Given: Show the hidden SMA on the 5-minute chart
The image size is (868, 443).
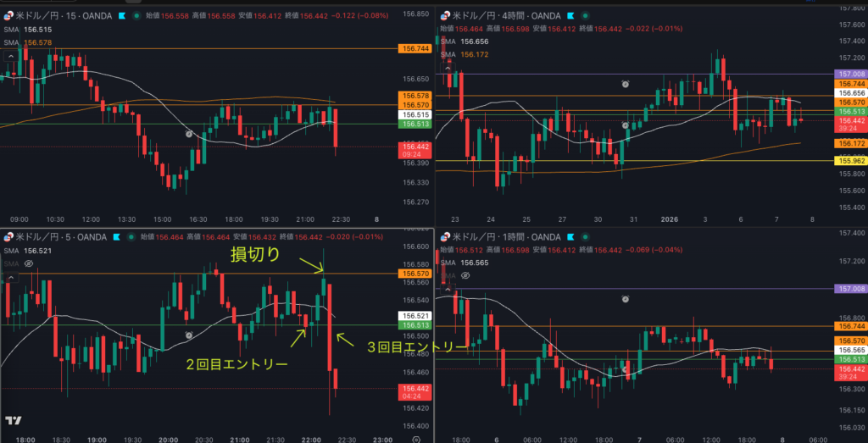Looking at the screenshot, I should (30, 263).
